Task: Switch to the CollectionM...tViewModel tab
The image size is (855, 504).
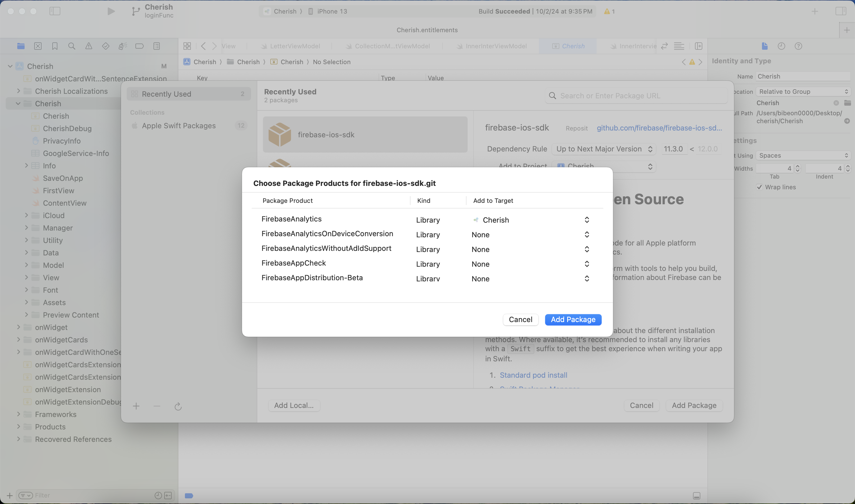Action: coord(388,46)
